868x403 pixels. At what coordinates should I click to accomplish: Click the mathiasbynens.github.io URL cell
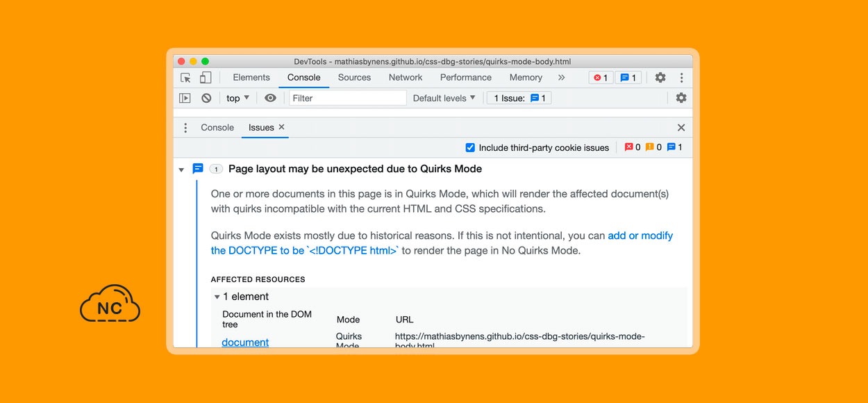520,340
